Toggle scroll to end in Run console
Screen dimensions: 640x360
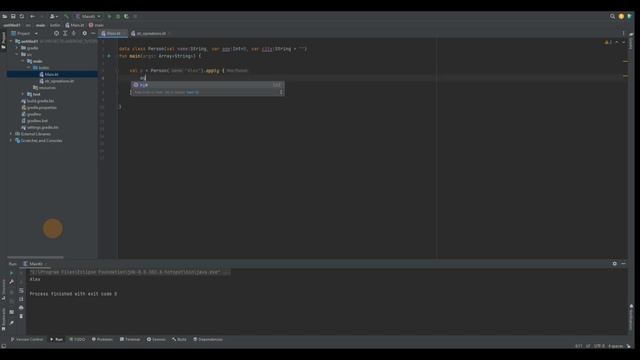coord(21,299)
